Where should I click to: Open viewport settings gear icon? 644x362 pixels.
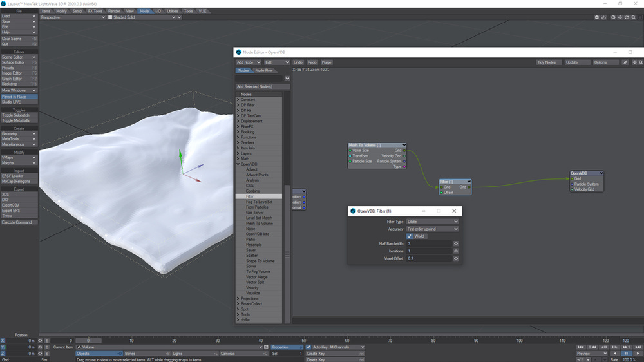click(x=596, y=17)
